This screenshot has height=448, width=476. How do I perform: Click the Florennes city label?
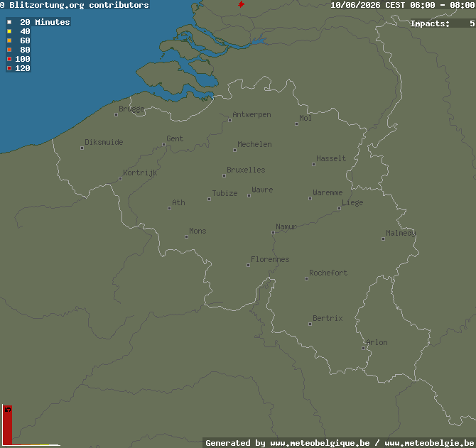click(x=270, y=259)
